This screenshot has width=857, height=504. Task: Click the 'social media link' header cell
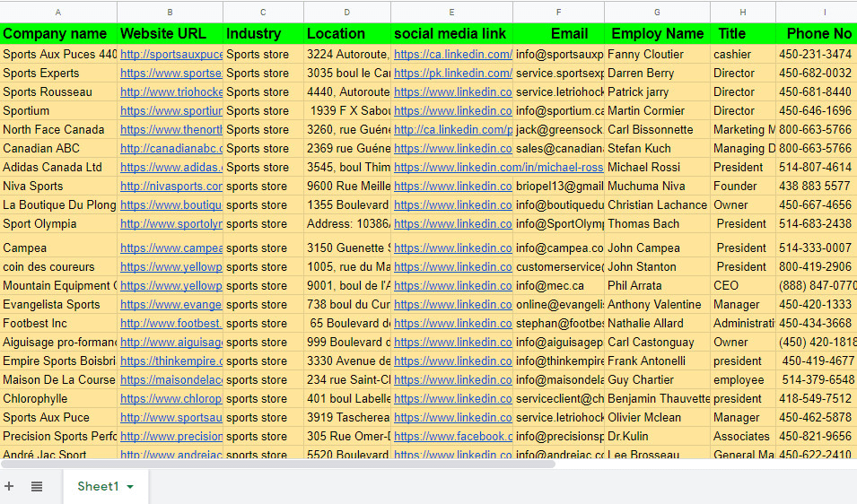(x=452, y=34)
